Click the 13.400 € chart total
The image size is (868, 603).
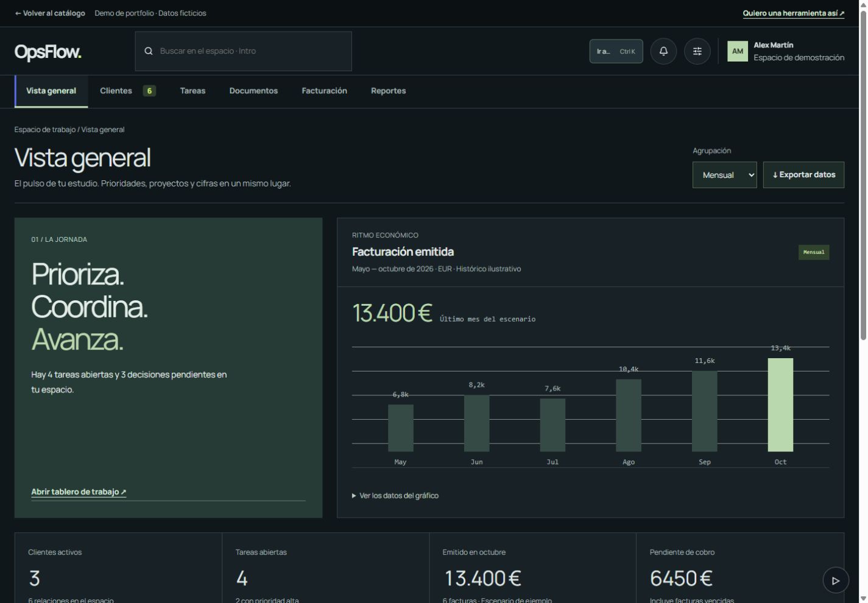pyautogui.click(x=392, y=313)
